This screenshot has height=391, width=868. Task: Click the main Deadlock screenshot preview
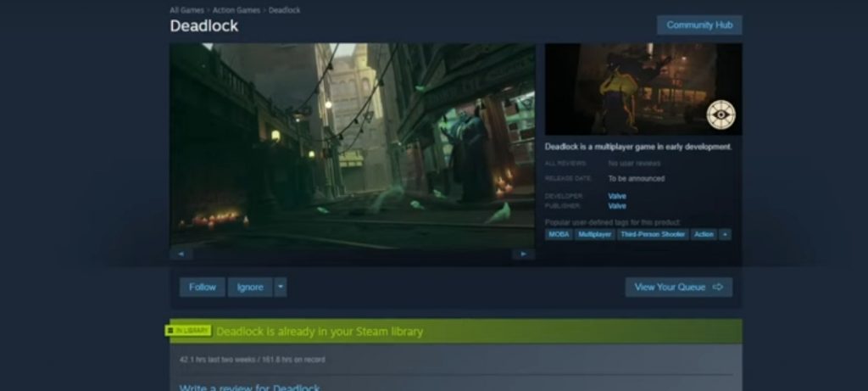point(352,146)
